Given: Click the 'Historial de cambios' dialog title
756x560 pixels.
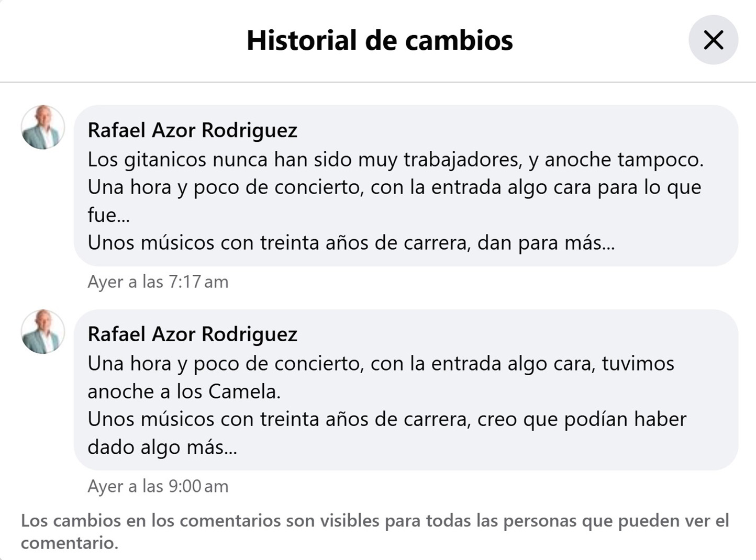Looking at the screenshot, I should (x=380, y=40).
